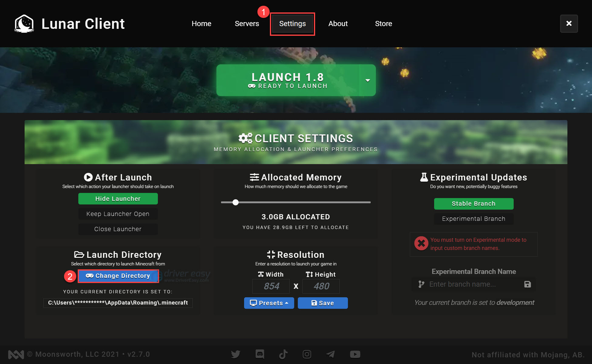Go to the Servers tab
The width and height of the screenshot is (592, 364).
tap(247, 23)
